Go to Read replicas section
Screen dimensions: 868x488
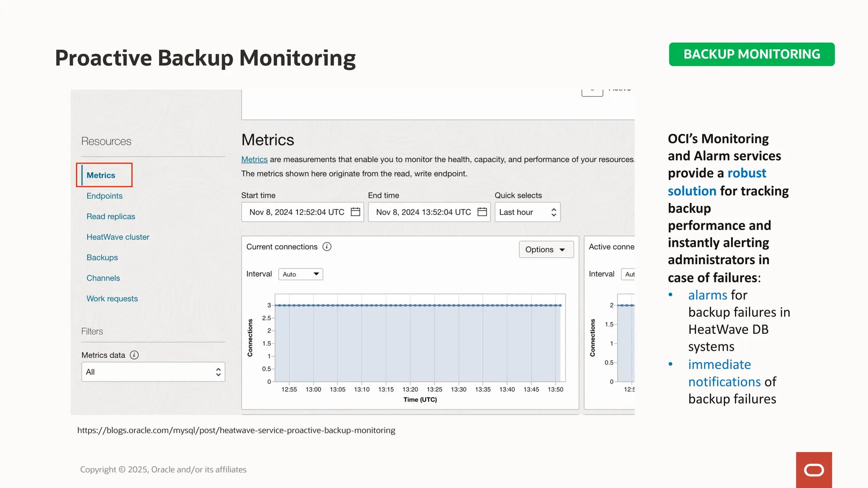click(111, 216)
